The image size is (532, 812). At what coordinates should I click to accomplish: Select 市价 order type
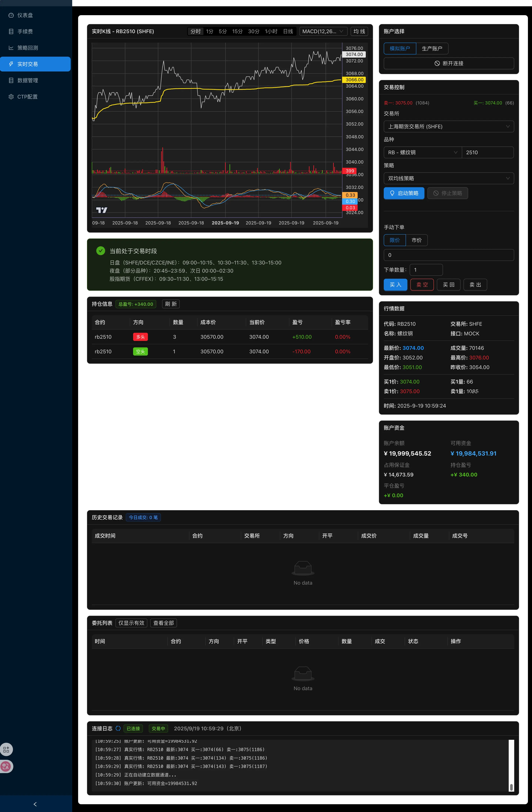[416, 240]
